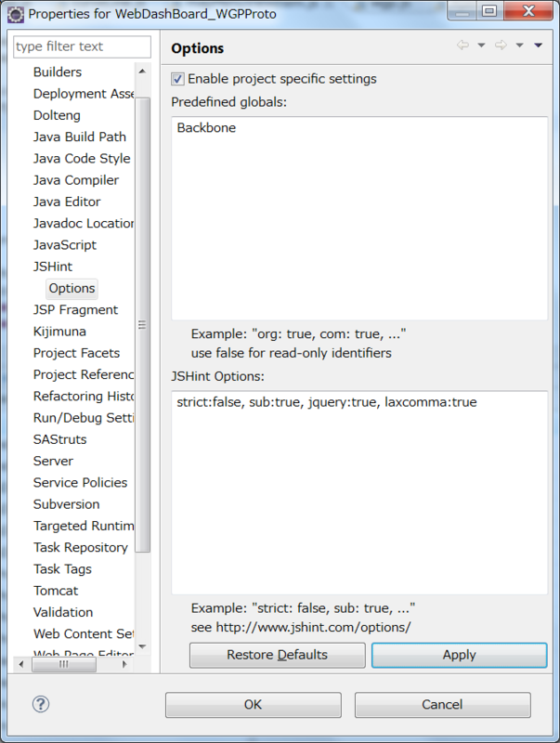Select Java Build Path in the sidebar
This screenshot has height=743, width=560.
[80, 137]
